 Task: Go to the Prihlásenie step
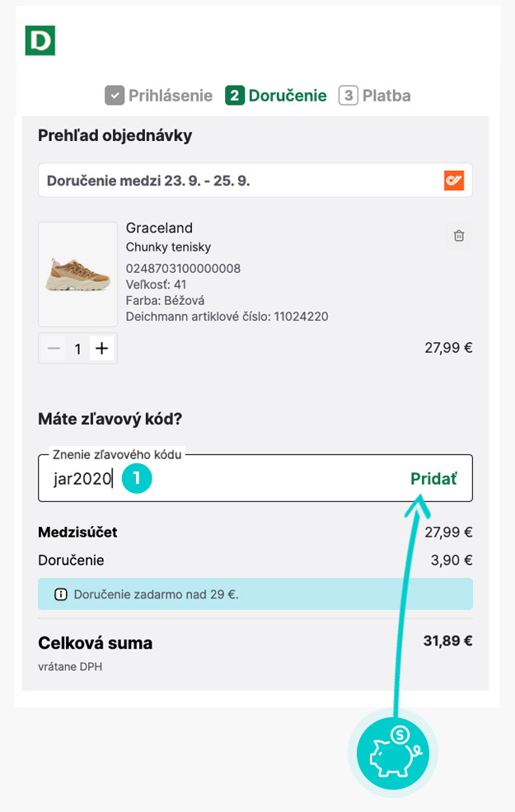[170, 96]
